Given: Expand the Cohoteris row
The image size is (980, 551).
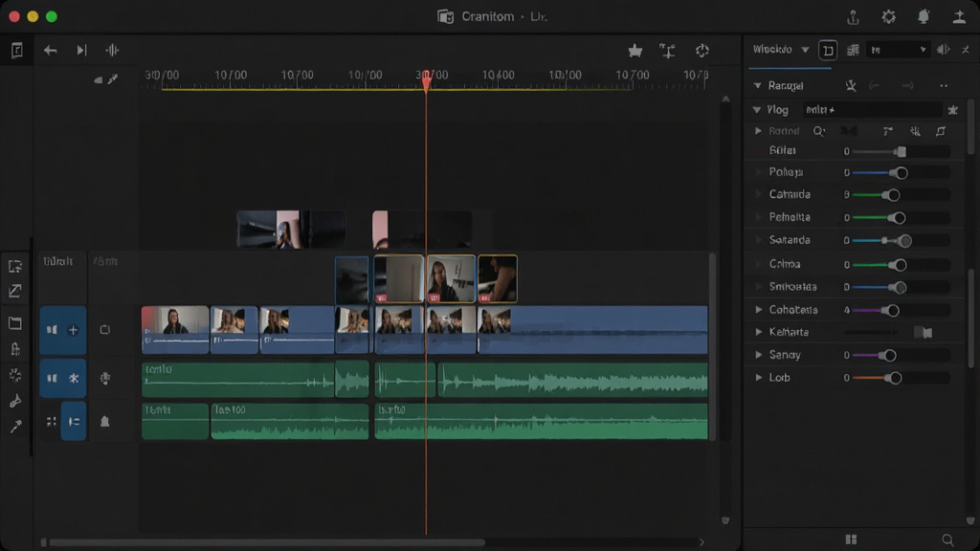Looking at the screenshot, I should (759, 310).
